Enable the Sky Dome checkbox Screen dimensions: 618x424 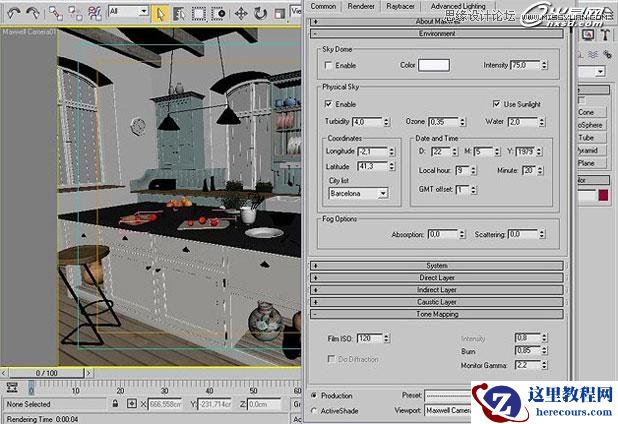[328, 65]
